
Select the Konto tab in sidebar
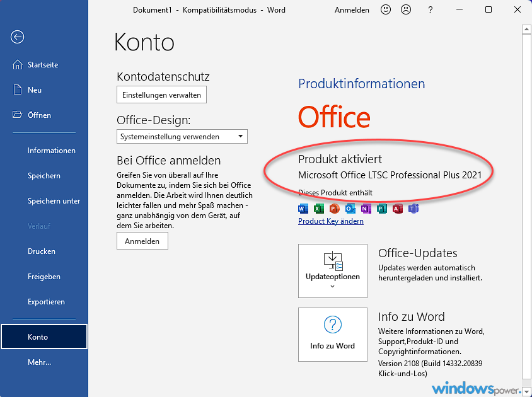coord(44,337)
